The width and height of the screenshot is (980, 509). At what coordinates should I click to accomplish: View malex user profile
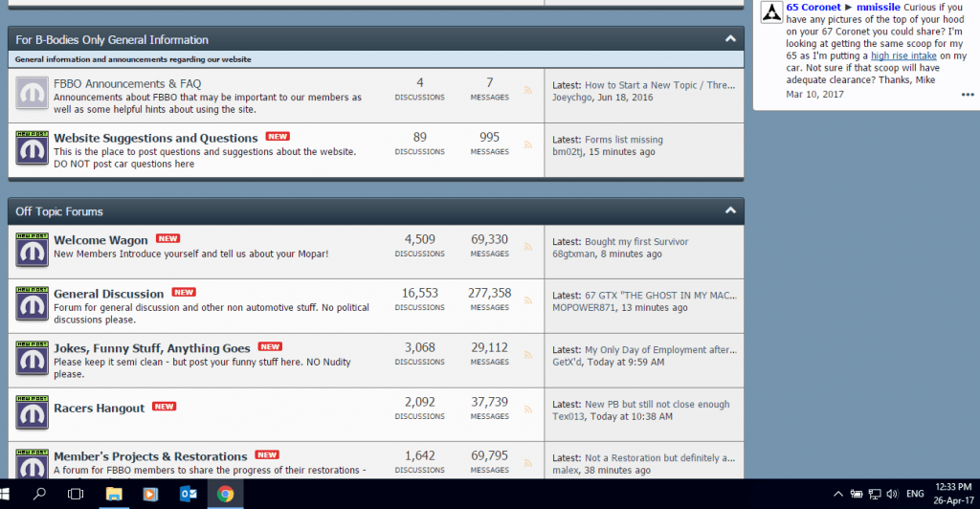pyautogui.click(x=566, y=471)
